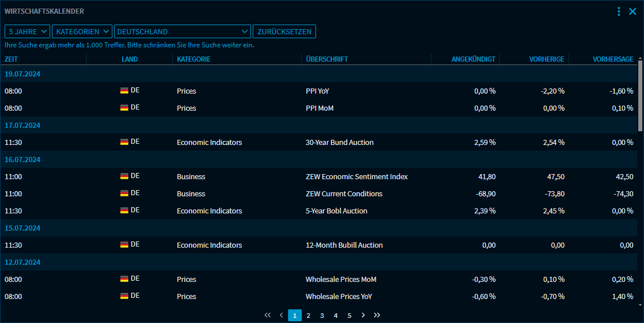Sort by the Kategorie column header
The height and width of the screenshot is (323, 644).
pos(193,59)
